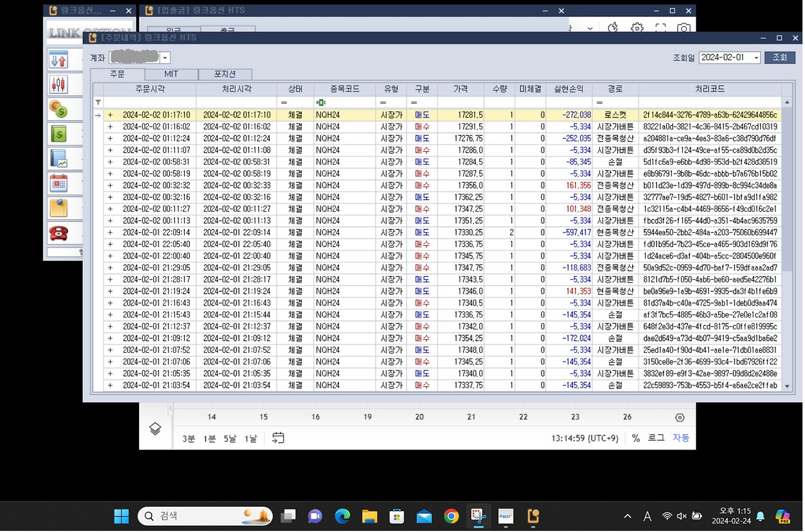
Task: Click the filter funnel icon in grid
Action: (x=98, y=102)
